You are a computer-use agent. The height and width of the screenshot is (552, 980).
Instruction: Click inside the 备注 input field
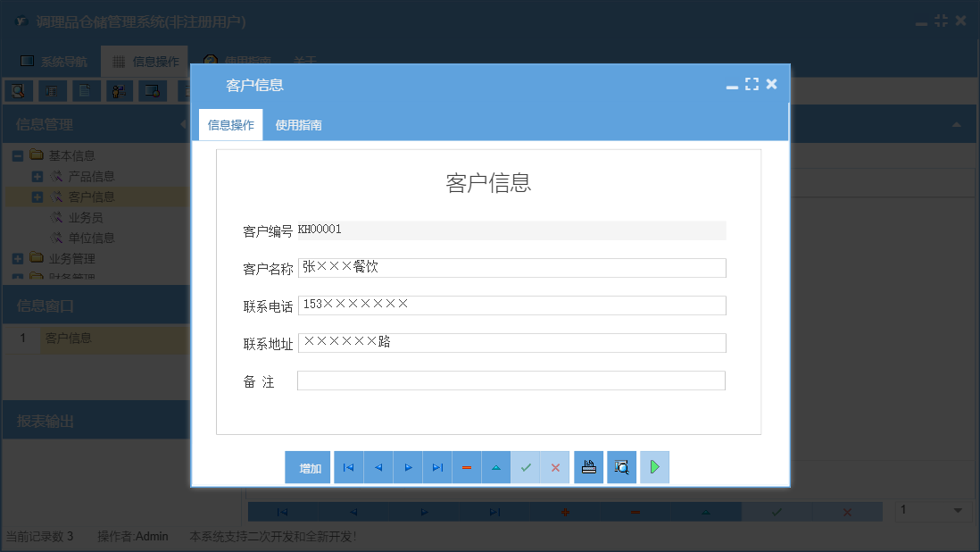[511, 380]
